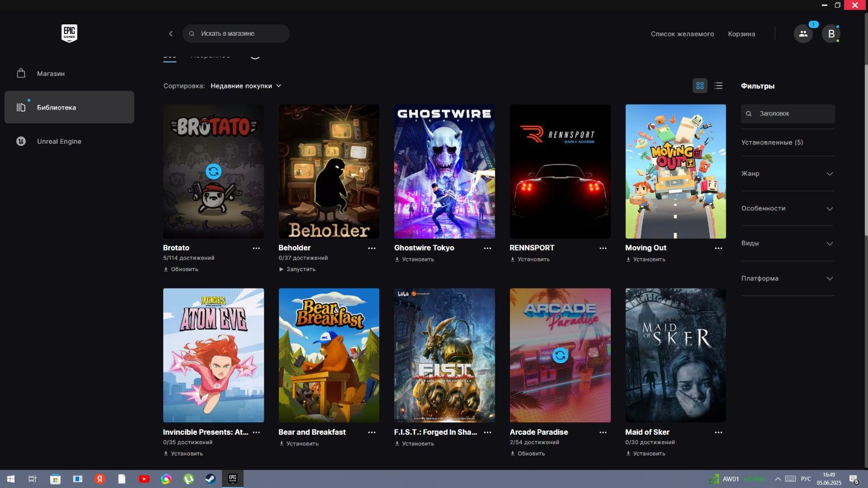This screenshot has height=488, width=868.
Task: Click Установить under F.I.S.T.
Action: pyautogui.click(x=414, y=444)
